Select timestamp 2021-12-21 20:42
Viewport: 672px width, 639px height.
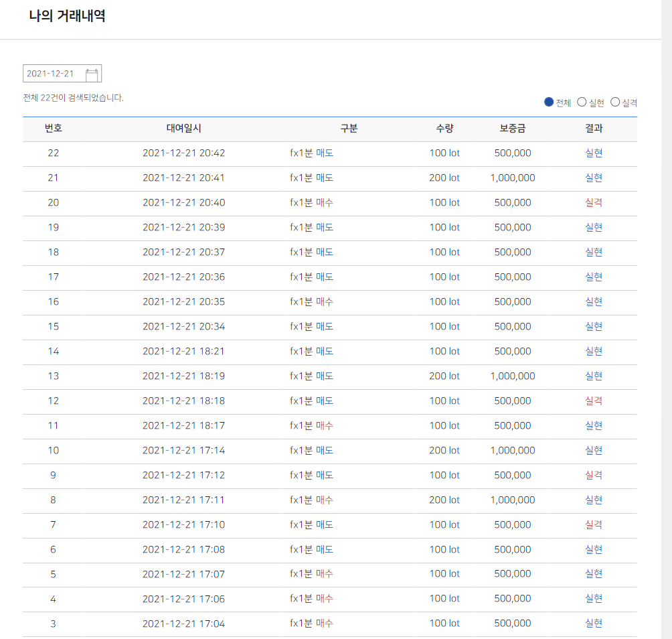point(183,153)
